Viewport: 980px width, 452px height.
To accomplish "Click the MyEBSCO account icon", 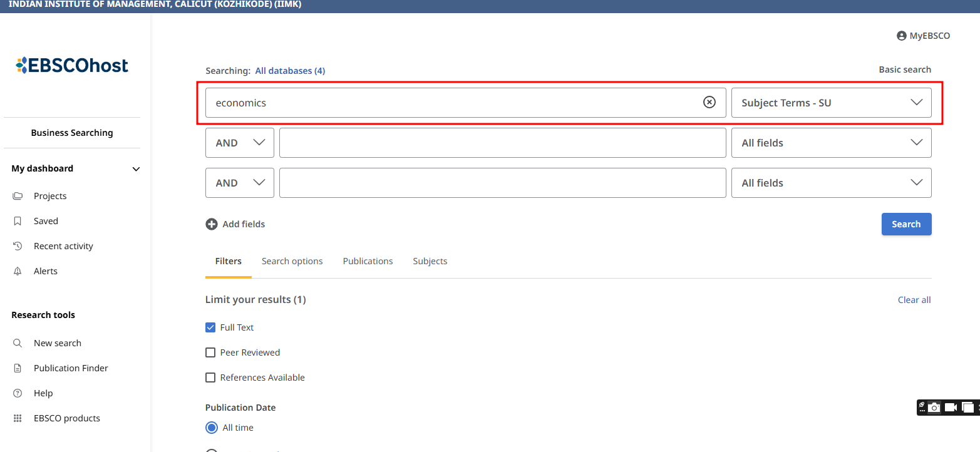I will coord(902,36).
